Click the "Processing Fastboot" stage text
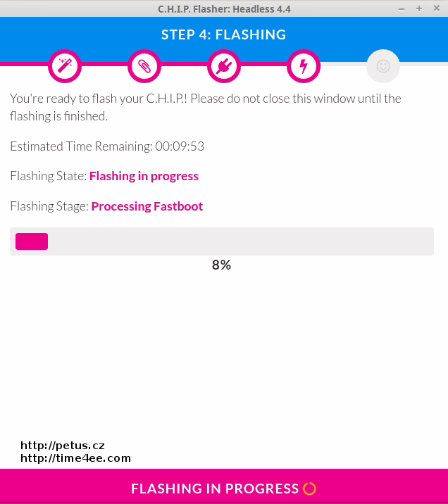448x504 pixels. click(147, 206)
